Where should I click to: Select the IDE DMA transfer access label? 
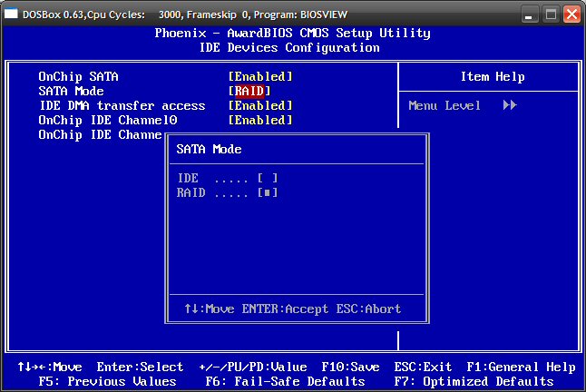tap(122, 106)
